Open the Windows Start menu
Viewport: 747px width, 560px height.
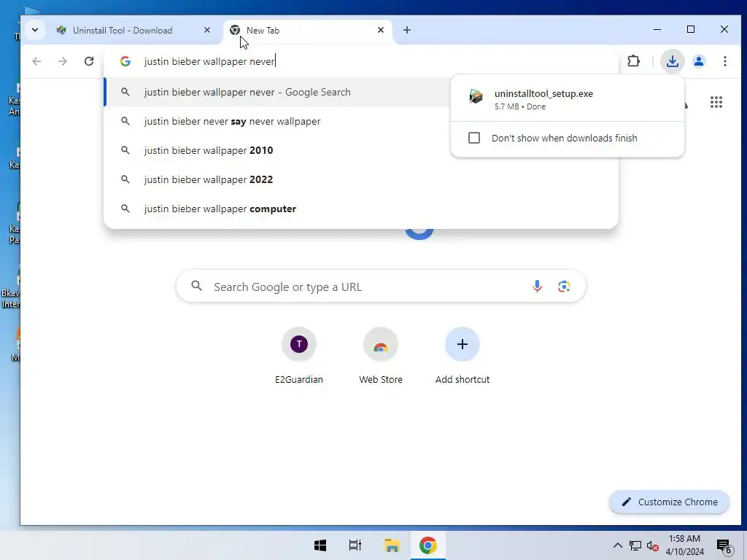point(320,545)
